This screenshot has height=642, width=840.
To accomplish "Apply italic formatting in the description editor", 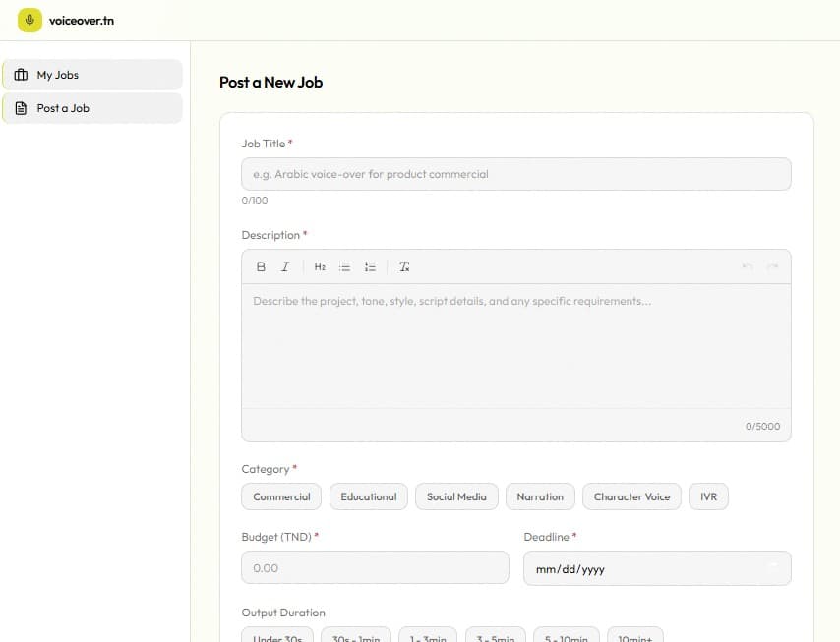I will pyautogui.click(x=285, y=265).
